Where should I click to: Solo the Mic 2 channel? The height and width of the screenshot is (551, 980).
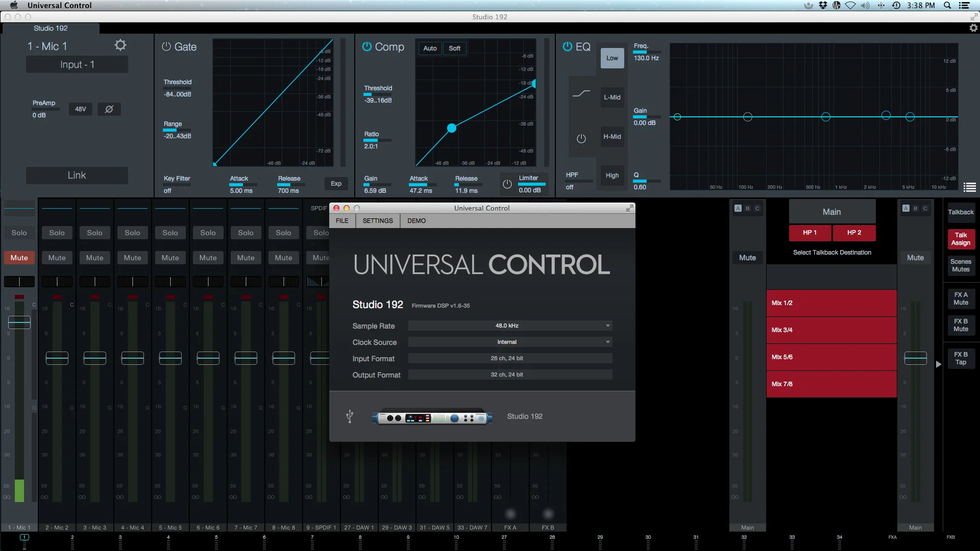click(57, 233)
